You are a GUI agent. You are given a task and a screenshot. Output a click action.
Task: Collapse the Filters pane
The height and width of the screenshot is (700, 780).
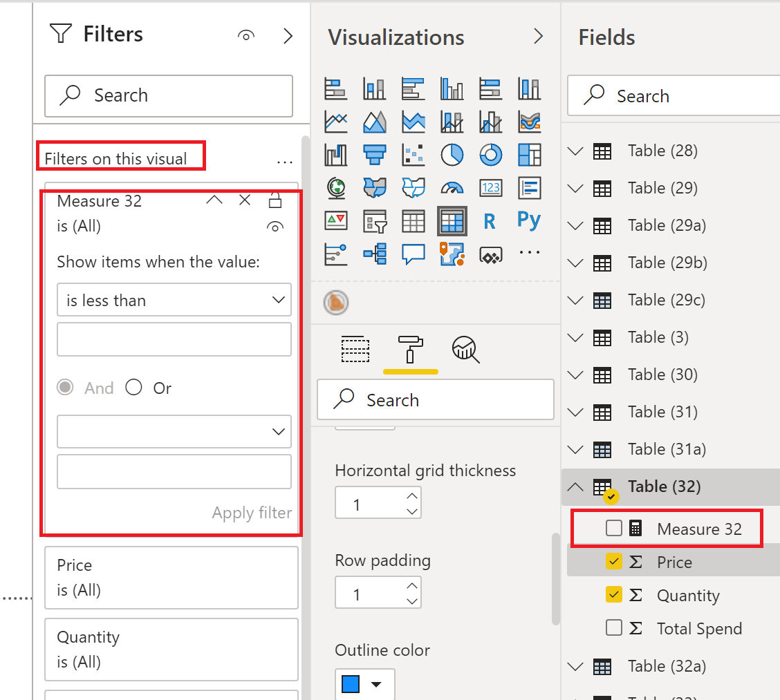tap(288, 36)
